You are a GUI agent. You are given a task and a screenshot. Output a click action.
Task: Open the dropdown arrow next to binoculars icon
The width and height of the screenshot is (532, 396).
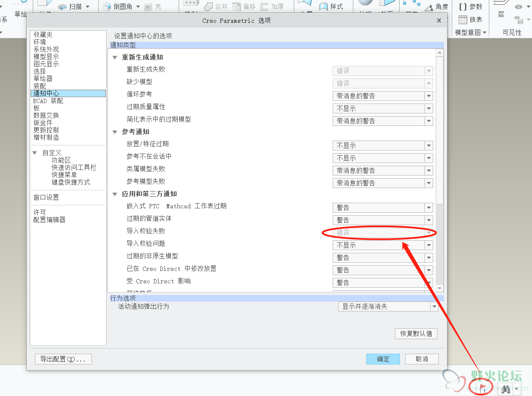pyautogui.click(x=516, y=389)
